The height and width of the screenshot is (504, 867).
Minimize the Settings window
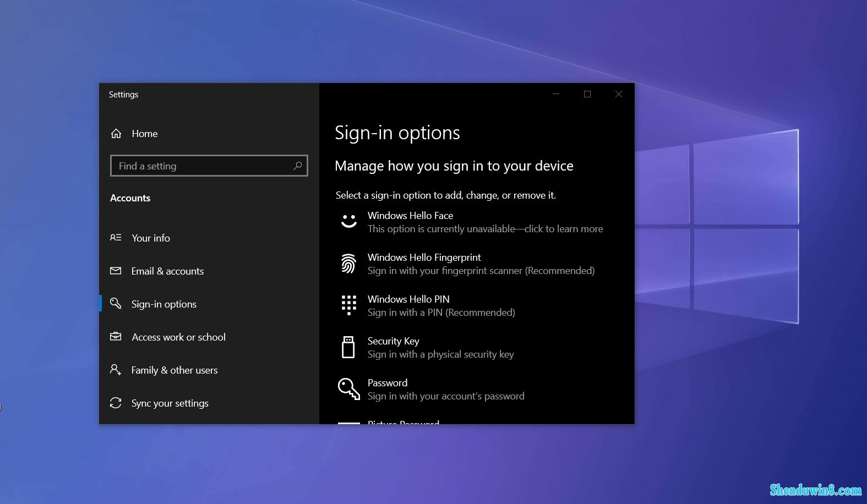tap(556, 94)
